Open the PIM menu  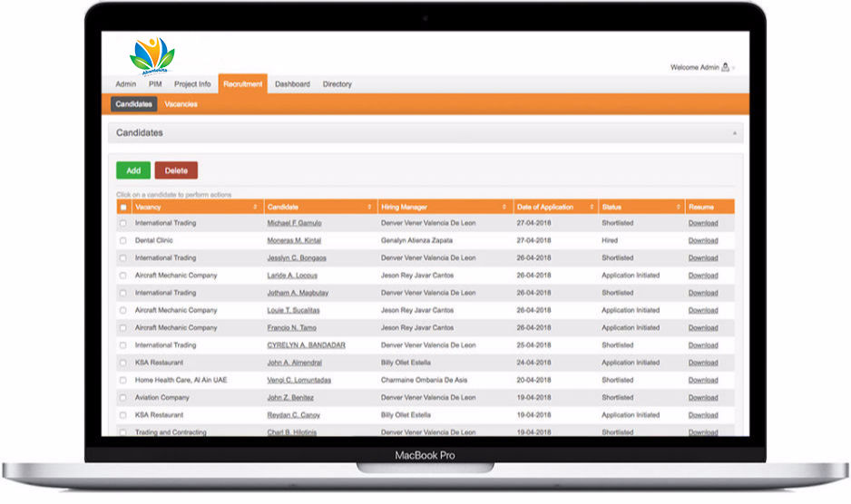pyautogui.click(x=155, y=84)
